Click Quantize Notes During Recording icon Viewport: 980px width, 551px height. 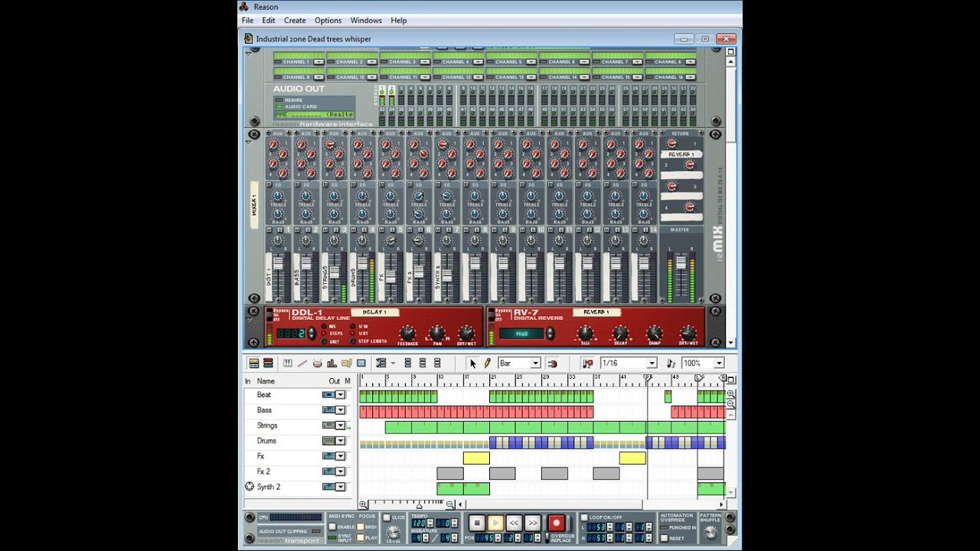point(587,363)
